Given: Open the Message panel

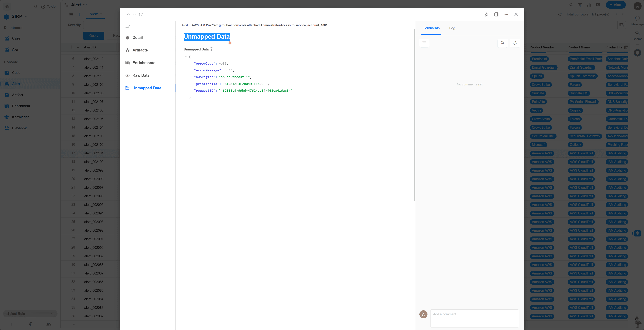Looking at the screenshot, I should tap(637, 21).
